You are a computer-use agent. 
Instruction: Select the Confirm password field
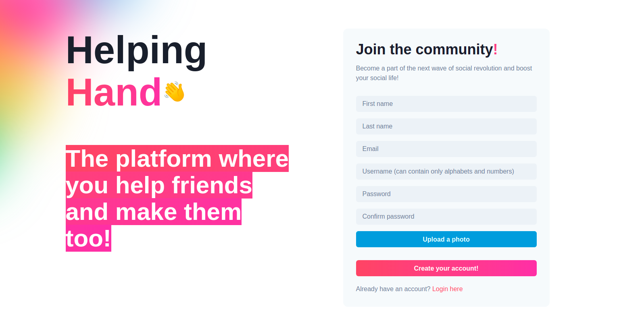click(446, 217)
